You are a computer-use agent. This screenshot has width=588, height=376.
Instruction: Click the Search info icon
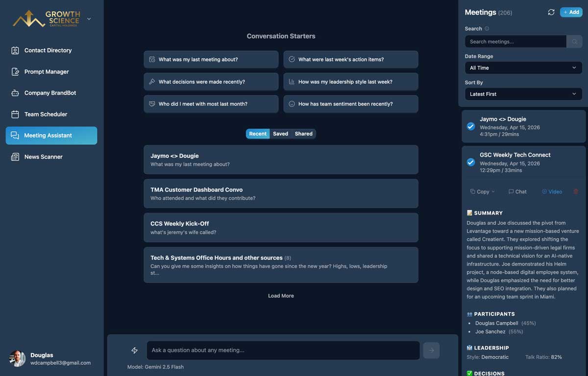(487, 29)
